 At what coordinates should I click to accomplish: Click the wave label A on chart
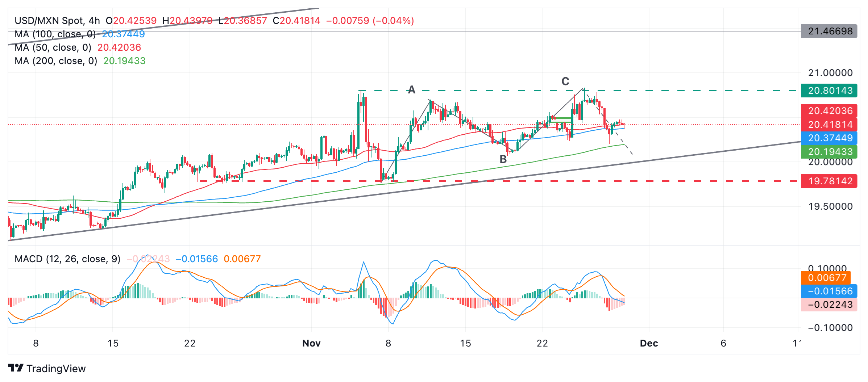pos(411,89)
